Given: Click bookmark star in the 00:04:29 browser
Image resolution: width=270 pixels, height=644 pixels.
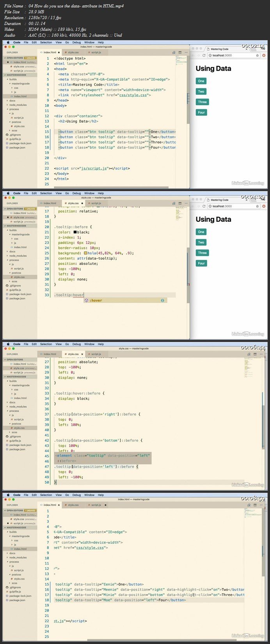Looking at the screenshot, I should click(258, 206).
